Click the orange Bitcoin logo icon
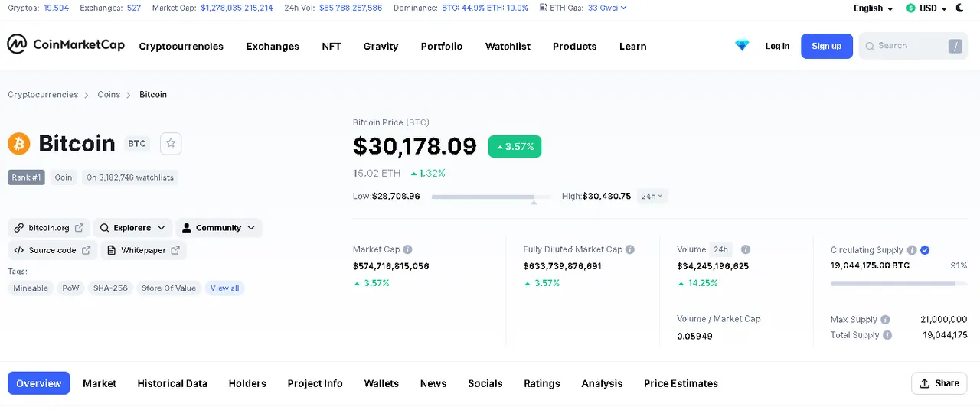 tap(18, 143)
